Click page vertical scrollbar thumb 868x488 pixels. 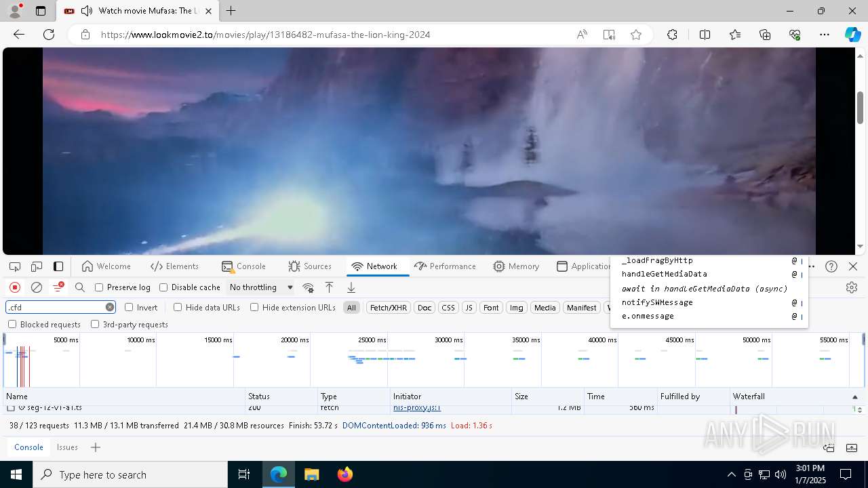(861, 107)
